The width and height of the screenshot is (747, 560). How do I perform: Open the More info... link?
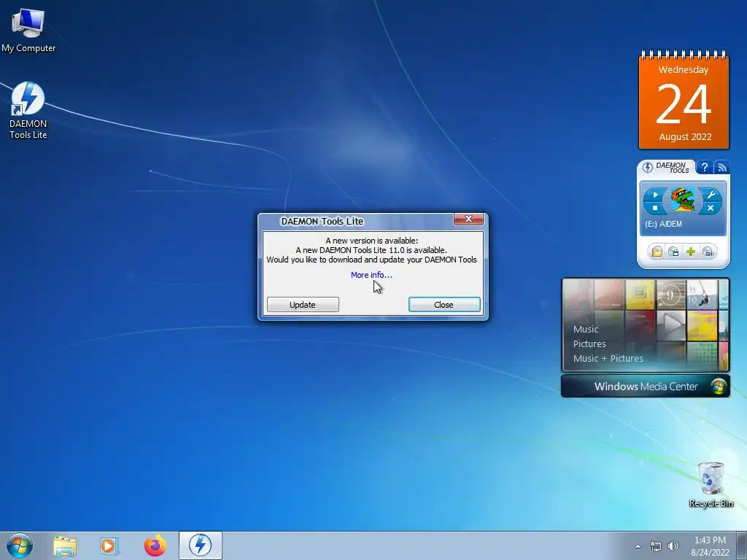(371, 275)
